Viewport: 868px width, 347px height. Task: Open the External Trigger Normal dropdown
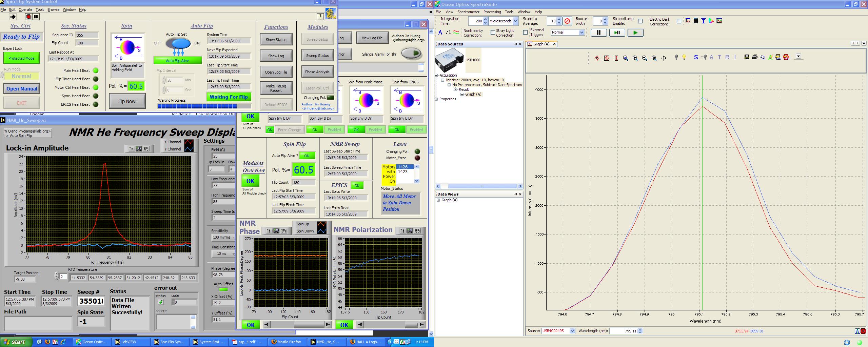[581, 33]
